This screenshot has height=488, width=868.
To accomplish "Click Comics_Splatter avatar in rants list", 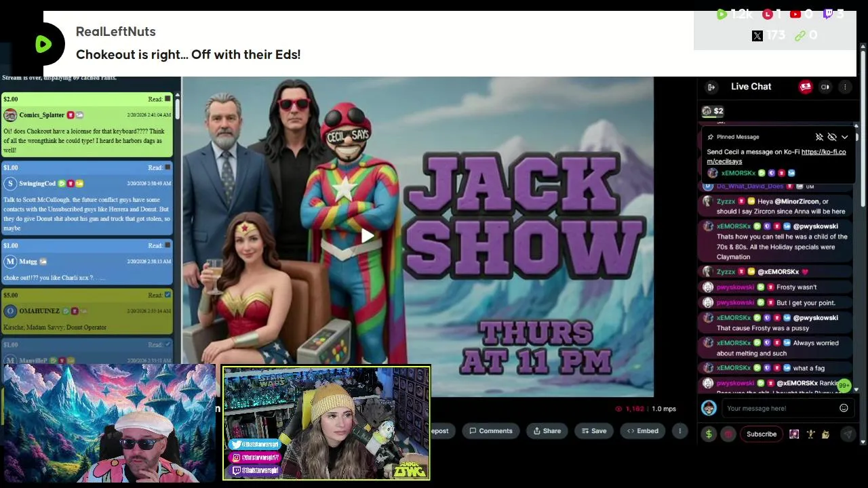I will click(10, 115).
